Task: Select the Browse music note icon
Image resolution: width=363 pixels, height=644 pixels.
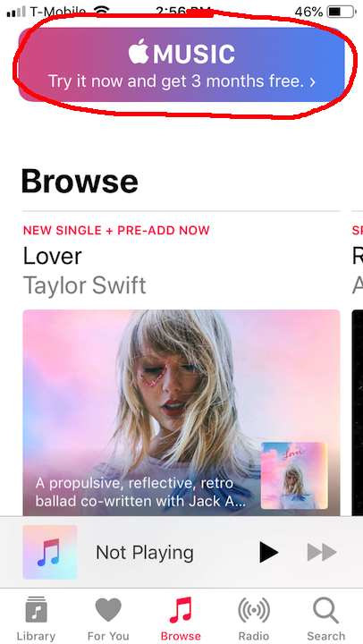Action: coord(181,610)
